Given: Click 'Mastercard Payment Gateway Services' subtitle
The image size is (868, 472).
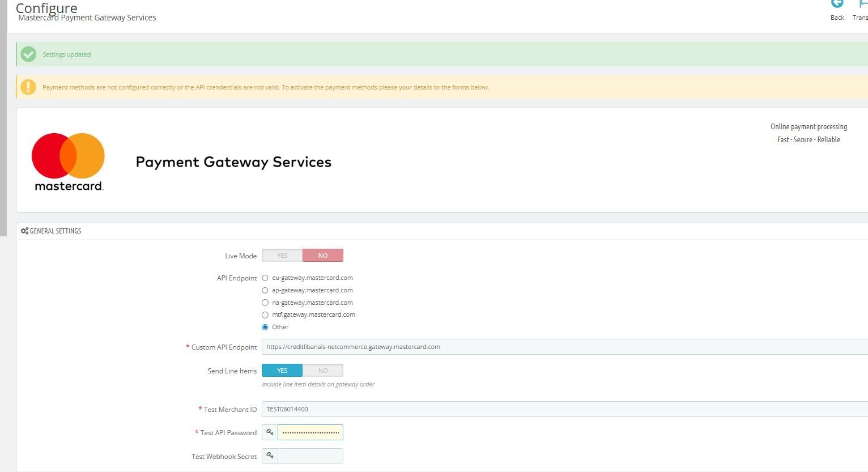Looking at the screenshot, I should click(x=87, y=18).
